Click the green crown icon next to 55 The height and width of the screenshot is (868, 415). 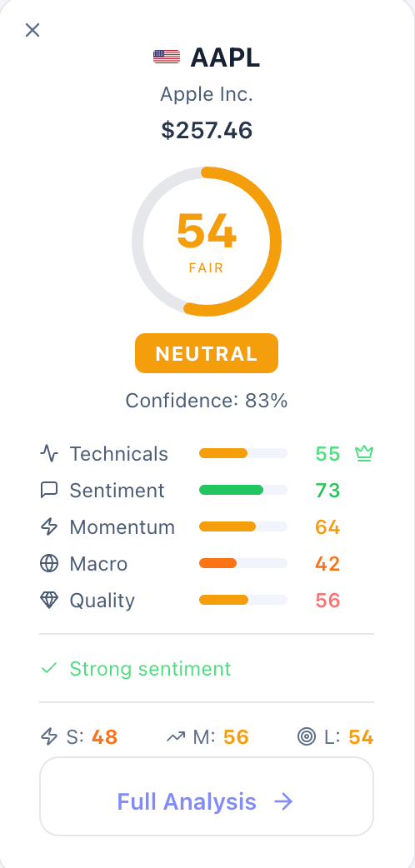tap(364, 453)
